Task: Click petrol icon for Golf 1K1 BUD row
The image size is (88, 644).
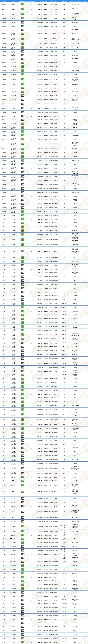Action: [x=23, y=219]
